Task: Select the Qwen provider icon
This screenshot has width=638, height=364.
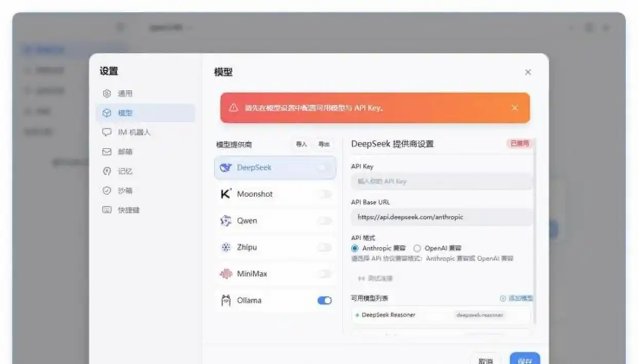Action: [225, 220]
